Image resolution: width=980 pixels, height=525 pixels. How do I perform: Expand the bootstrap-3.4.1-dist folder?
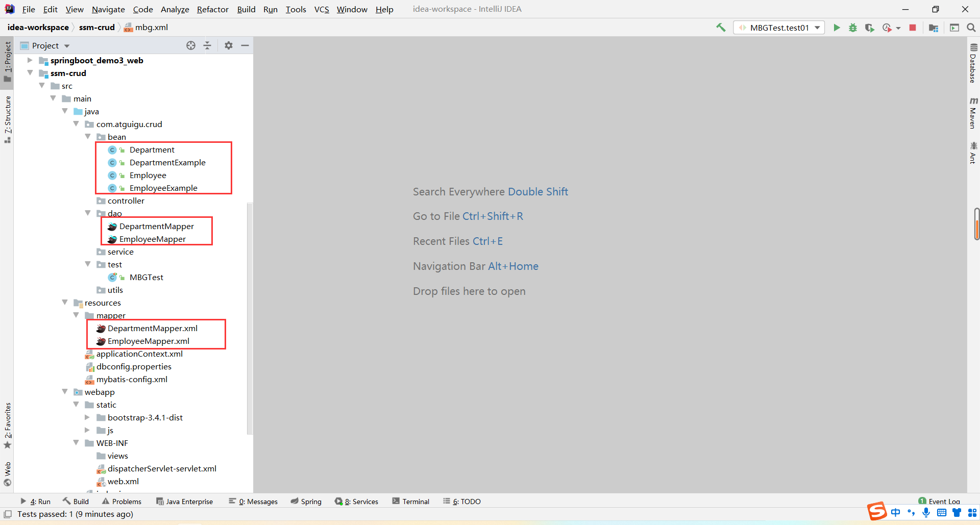tap(87, 417)
